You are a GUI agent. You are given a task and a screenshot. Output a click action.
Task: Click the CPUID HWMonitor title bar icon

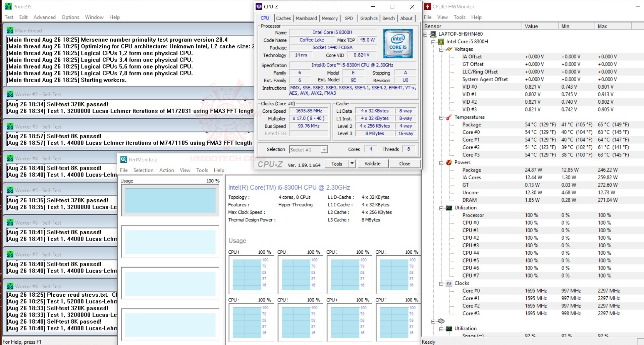428,6
